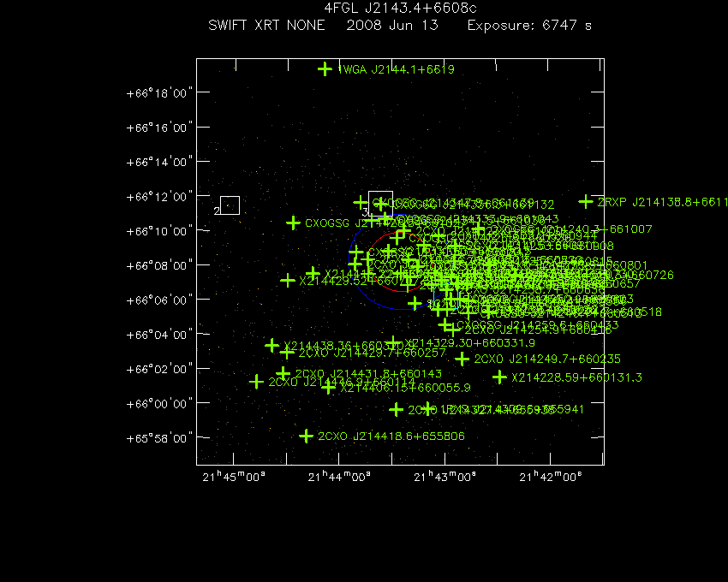Click the right ascension label 21h43m00s
Image resolution: width=728 pixels, height=582 pixels.
(445, 477)
